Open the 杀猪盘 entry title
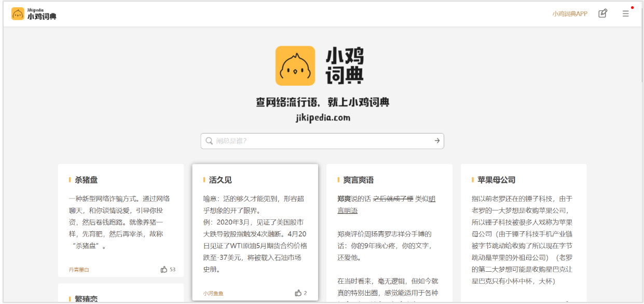 [x=86, y=180]
